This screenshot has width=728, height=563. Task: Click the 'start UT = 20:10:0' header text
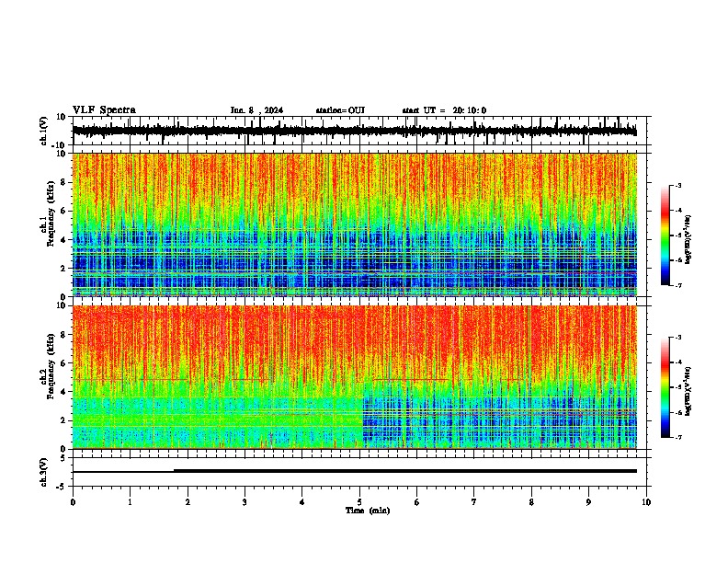pos(444,110)
